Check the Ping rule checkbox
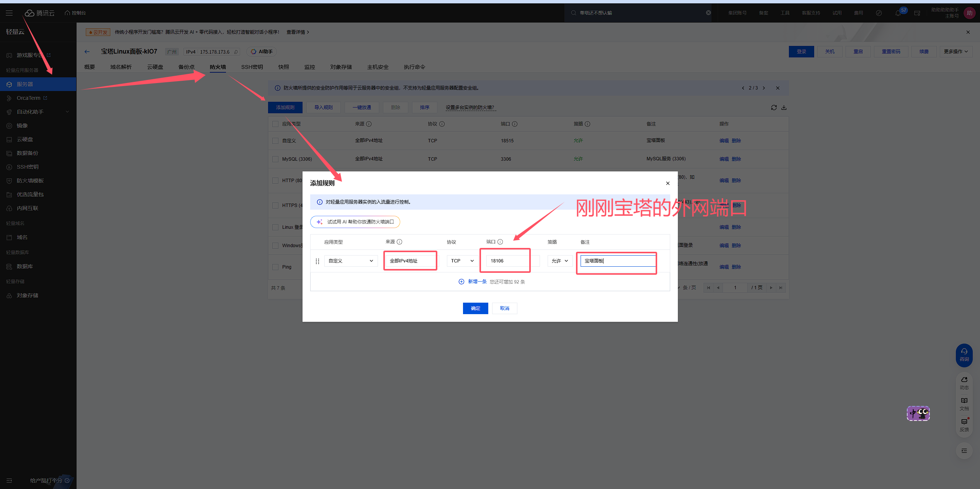The width and height of the screenshot is (980, 489). pos(275,267)
